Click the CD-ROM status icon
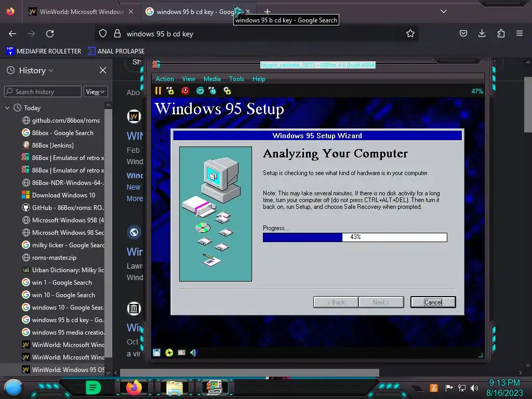The image size is (532, 399). (169, 353)
